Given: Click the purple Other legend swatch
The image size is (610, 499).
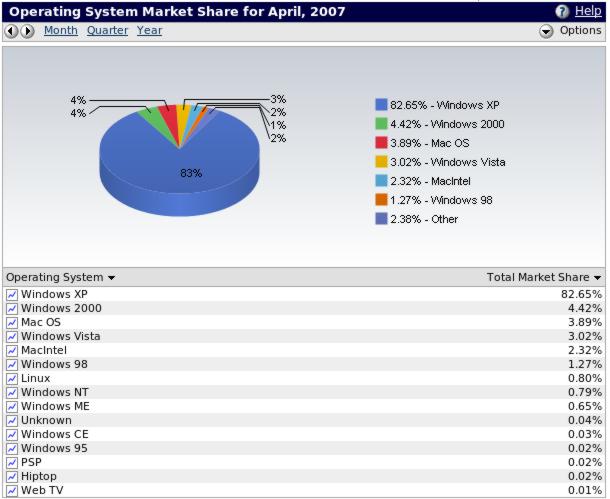Looking at the screenshot, I should click(381, 219).
